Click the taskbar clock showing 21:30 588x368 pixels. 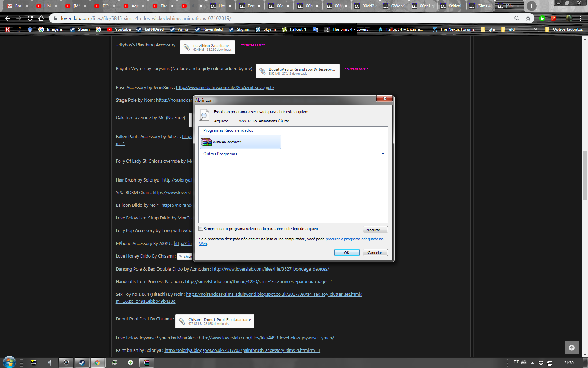(x=569, y=363)
